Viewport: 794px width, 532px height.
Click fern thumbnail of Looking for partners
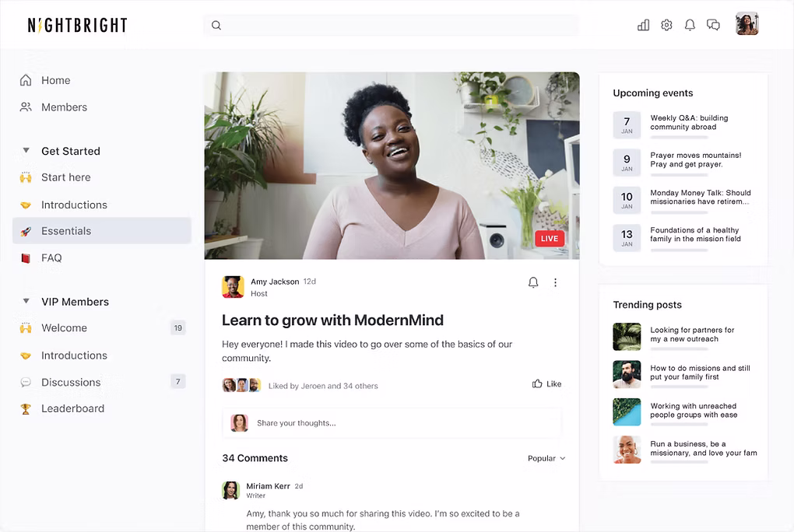627,337
